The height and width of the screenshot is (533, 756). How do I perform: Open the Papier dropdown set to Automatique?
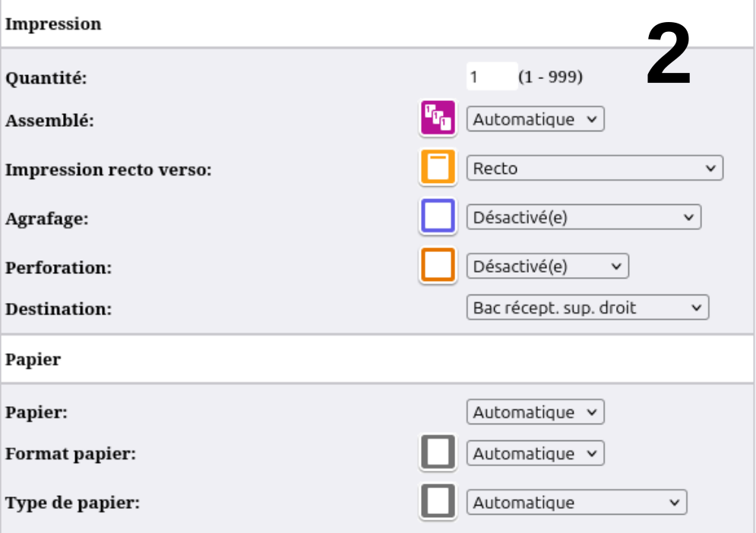536,412
